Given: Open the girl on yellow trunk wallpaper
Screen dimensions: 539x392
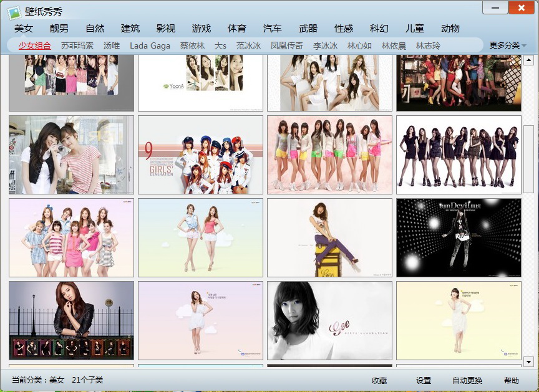Looking at the screenshot, I should 329,237.
